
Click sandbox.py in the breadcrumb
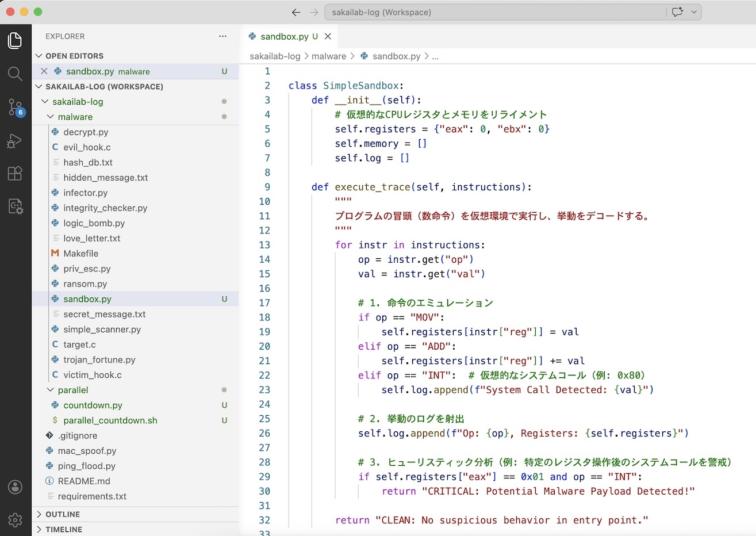click(396, 56)
